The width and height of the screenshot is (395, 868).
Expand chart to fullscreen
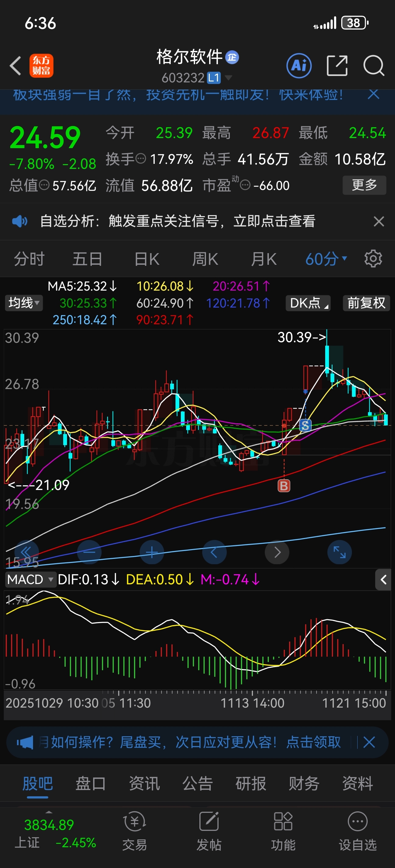(340, 552)
